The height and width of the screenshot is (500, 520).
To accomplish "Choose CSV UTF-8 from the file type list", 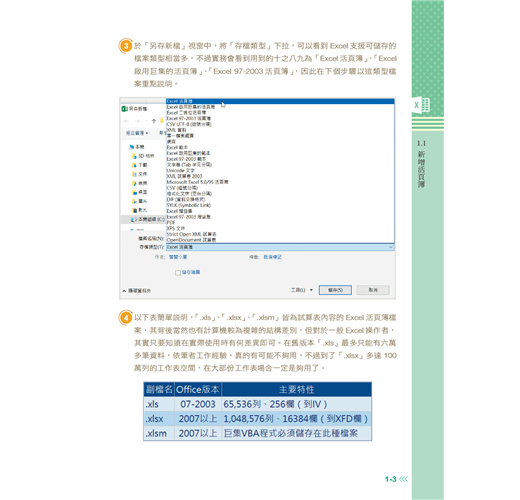I will click(189, 124).
